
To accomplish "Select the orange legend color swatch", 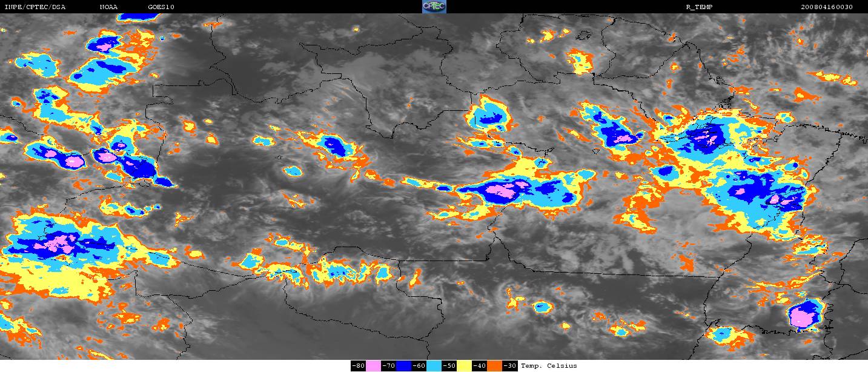I will click(494, 365).
